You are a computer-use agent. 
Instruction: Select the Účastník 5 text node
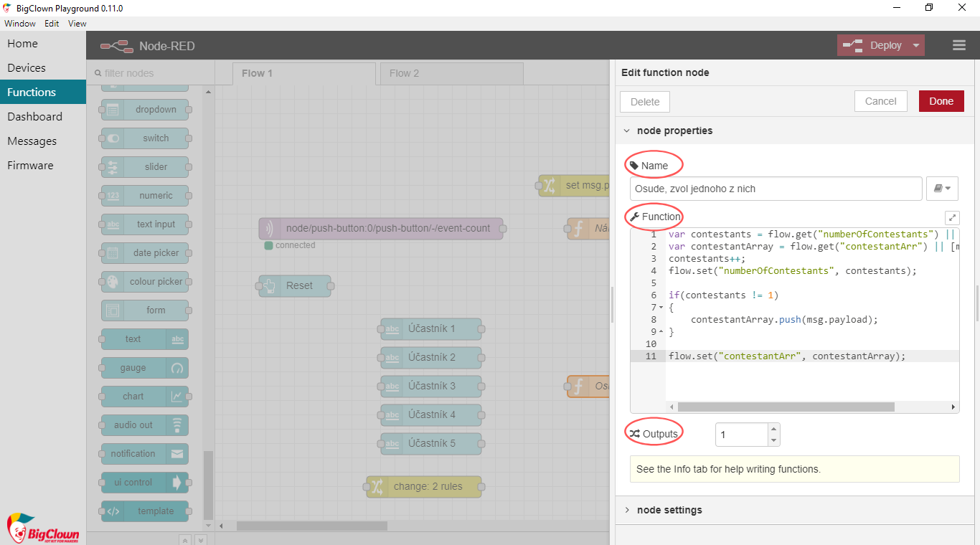(x=431, y=443)
